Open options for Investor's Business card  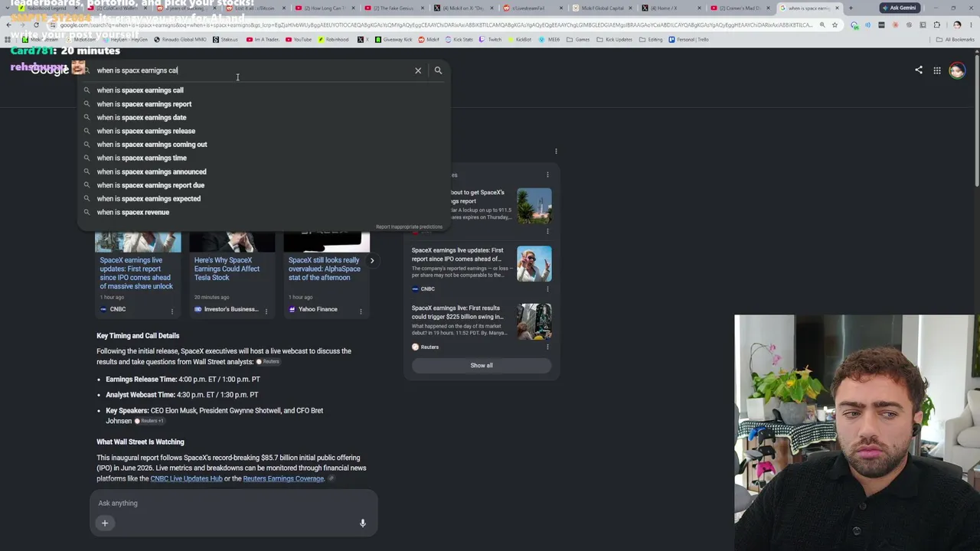tap(266, 311)
